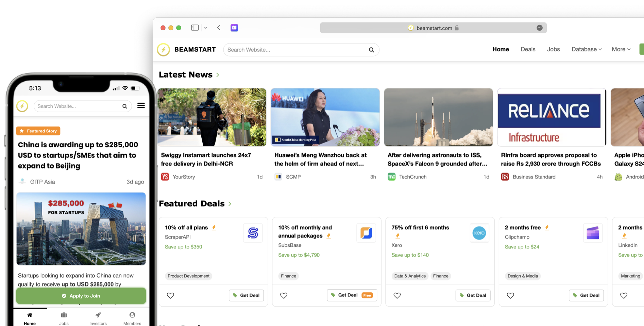Click the search magnifier icon in browser header
Screen dimensions: 644x326
pyautogui.click(x=371, y=50)
